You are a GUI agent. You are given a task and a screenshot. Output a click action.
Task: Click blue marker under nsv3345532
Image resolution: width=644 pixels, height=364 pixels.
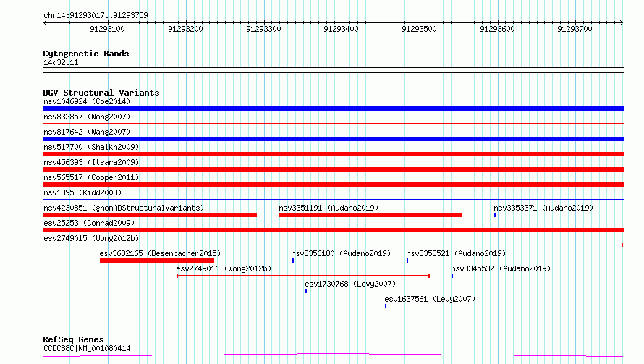(x=452, y=276)
